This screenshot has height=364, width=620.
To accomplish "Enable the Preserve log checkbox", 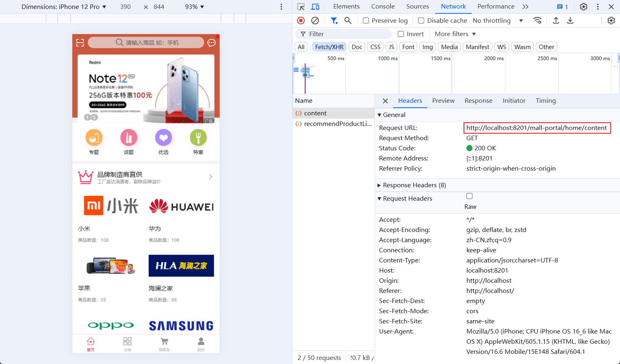I will (x=366, y=21).
